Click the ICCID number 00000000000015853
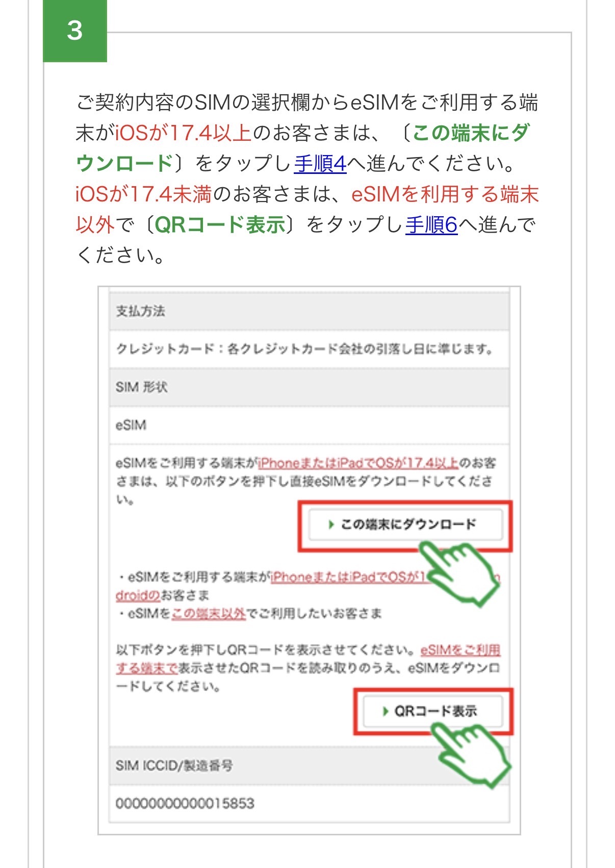 point(185,804)
